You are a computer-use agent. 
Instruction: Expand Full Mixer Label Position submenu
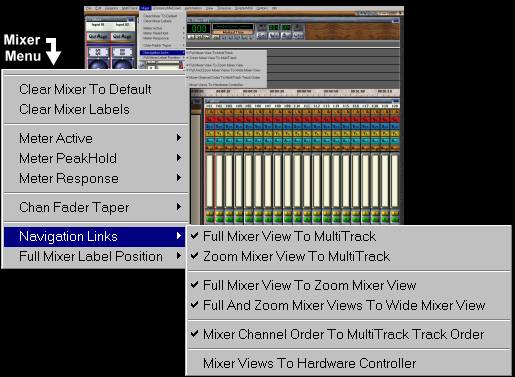95,256
